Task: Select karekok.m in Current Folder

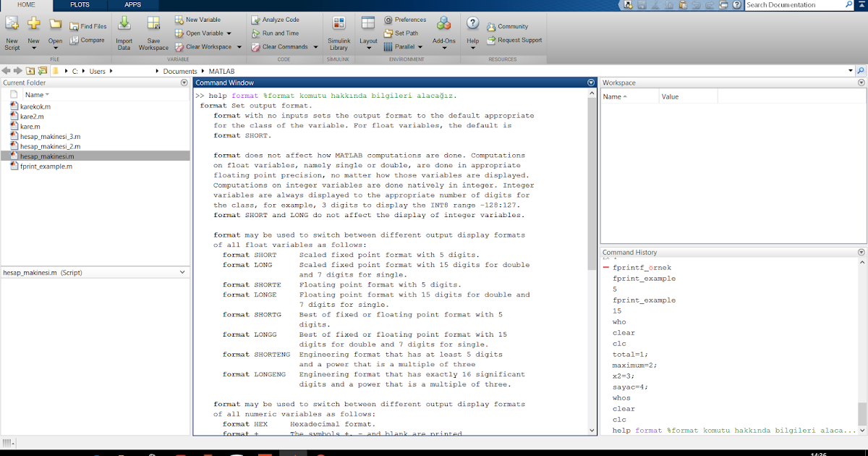Action: click(35, 106)
